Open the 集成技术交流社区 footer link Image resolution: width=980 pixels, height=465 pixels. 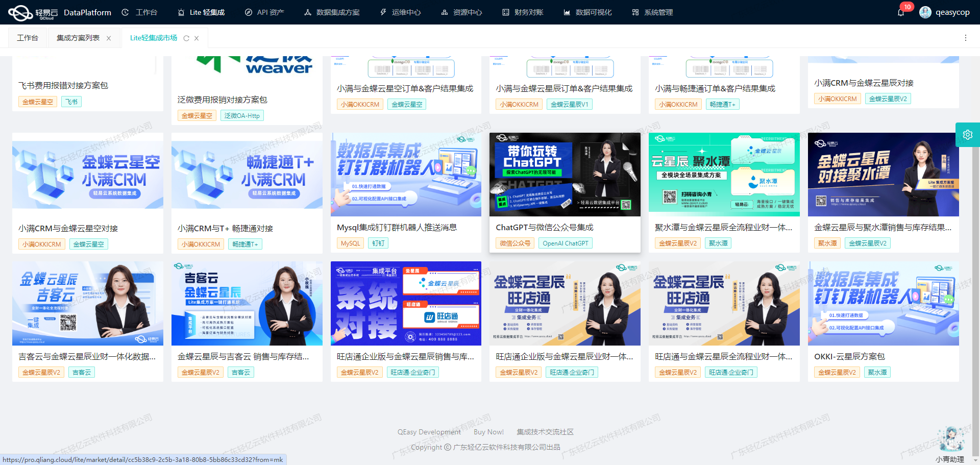(545, 432)
